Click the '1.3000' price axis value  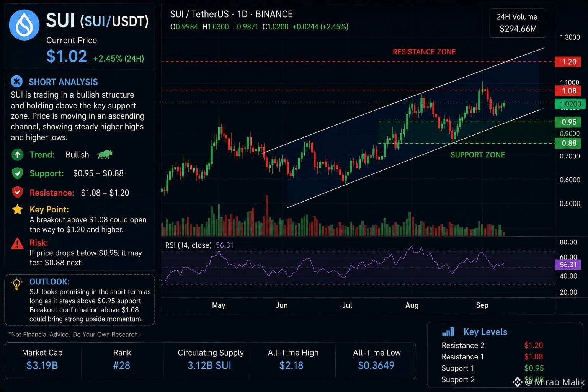click(x=570, y=37)
